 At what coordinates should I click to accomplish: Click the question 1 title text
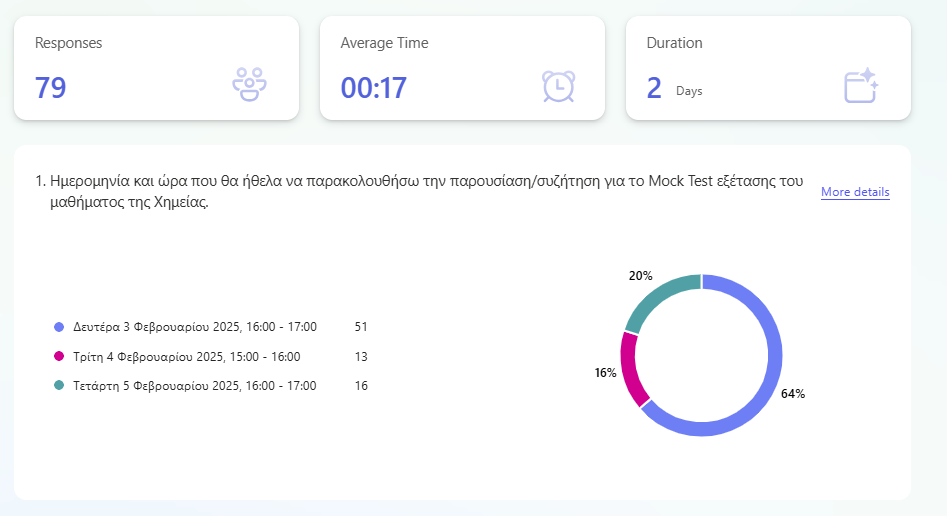point(420,191)
